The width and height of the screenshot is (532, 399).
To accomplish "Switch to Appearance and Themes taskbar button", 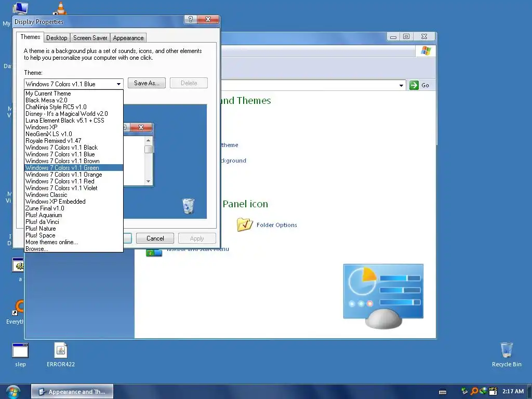I will 72,392.
